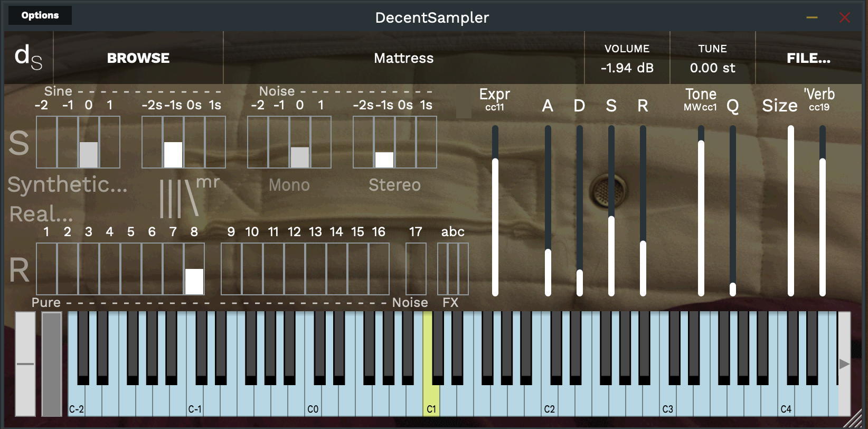Adjust the Decay (D) slider
The image size is (868, 429).
pyautogui.click(x=580, y=210)
